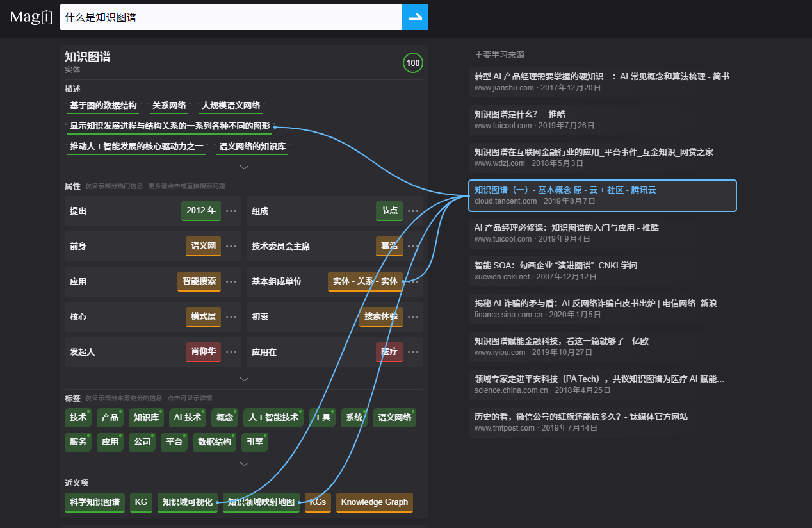
Task: Click the 搜索体验 attribute value
Action: [x=381, y=317]
